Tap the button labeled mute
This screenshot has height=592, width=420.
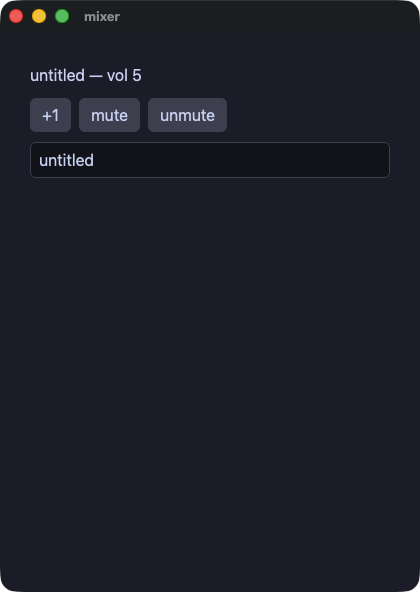109,115
